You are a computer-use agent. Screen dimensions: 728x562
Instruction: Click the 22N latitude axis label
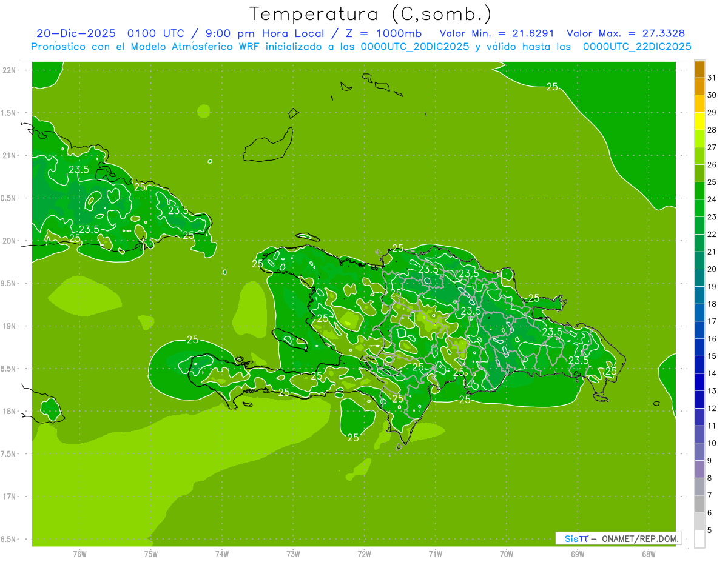(10, 70)
